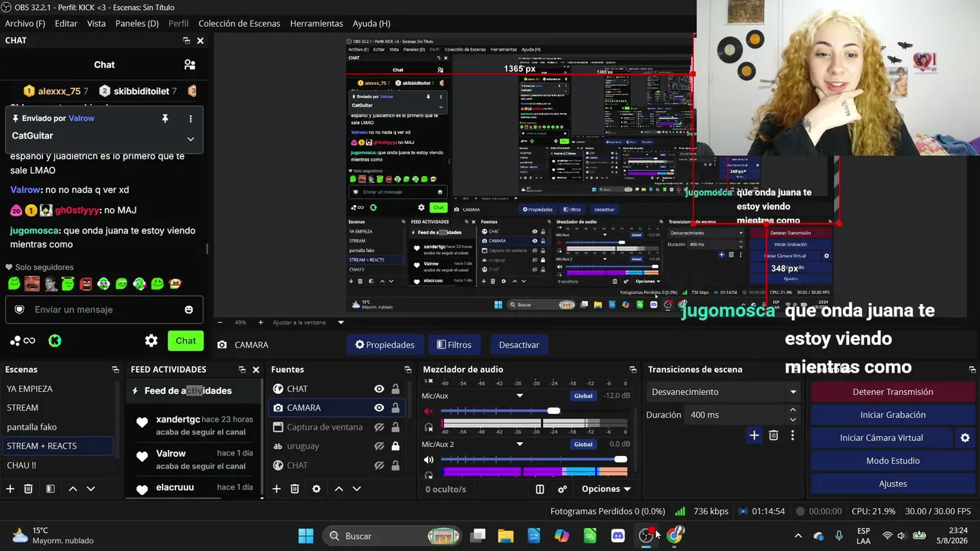Add a new source in Fuentes
Viewport: 980px width, 551px height.
276,489
